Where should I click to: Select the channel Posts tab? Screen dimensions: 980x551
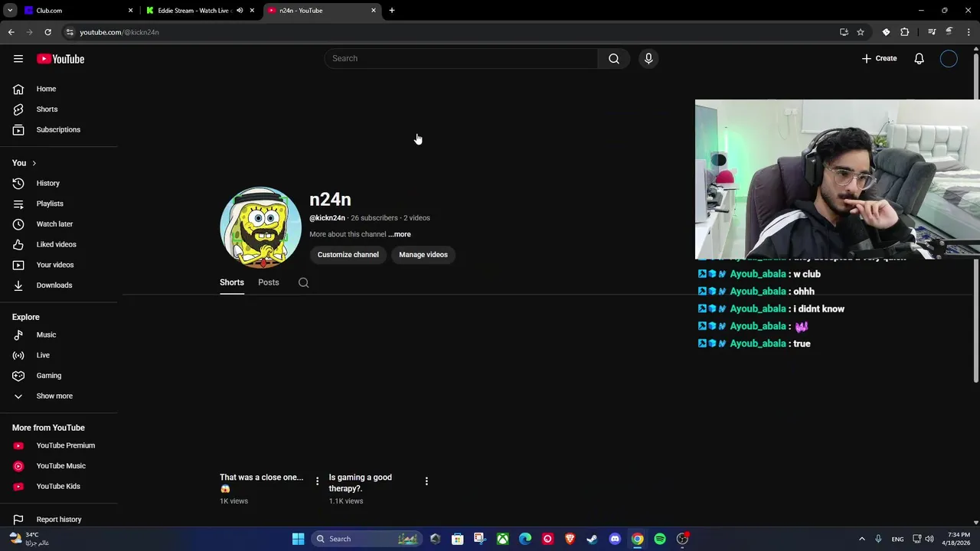click(x=269, y=282)
